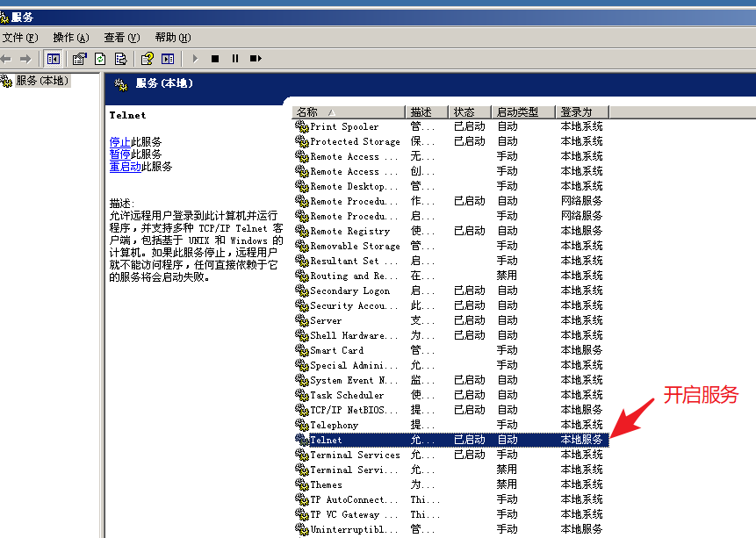Click toolbar icon right of Help icon

168,59
